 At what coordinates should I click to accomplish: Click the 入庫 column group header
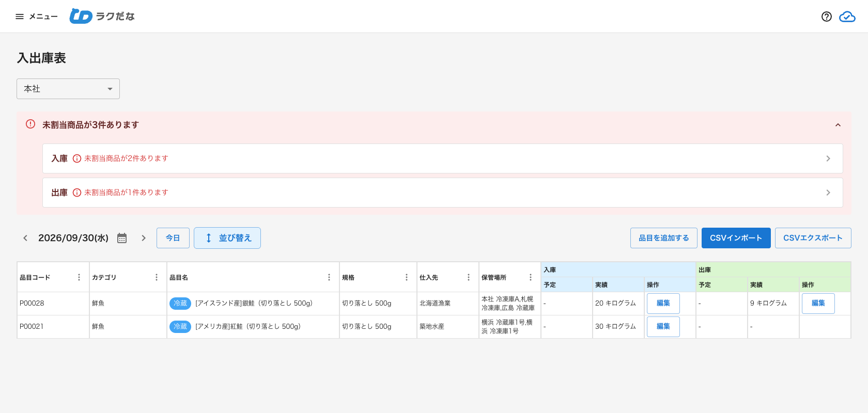click(x=618, y=269)
